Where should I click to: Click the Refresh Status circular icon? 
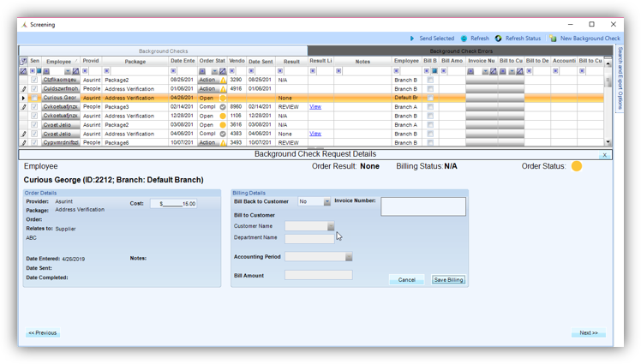point(499,39)
